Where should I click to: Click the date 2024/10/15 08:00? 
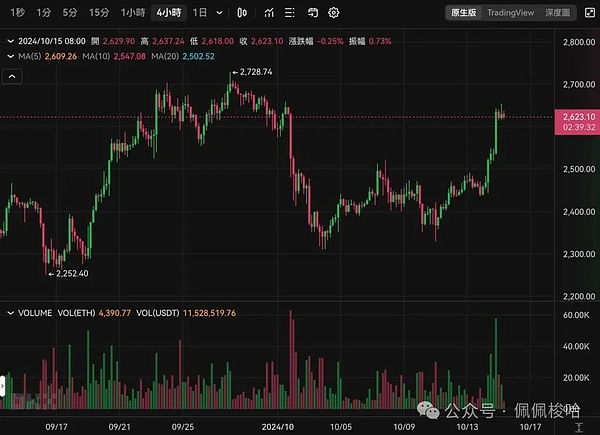[52, 41]
